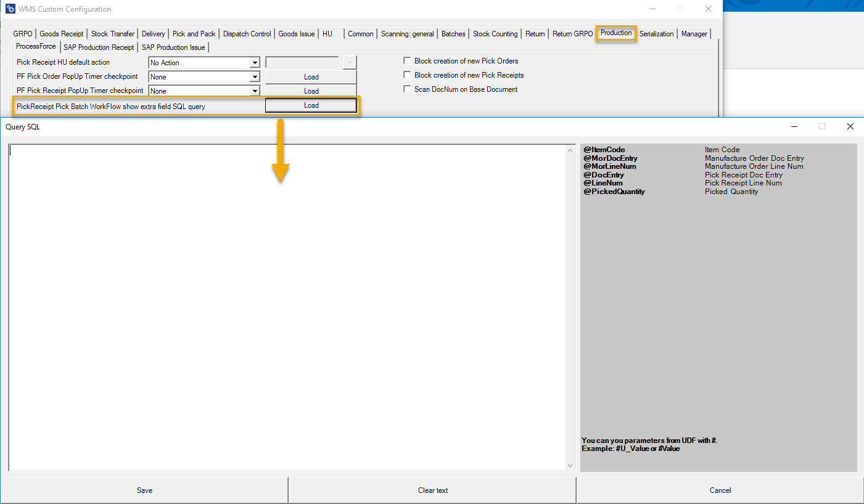Open the Batches configuration tab
This screenshot has width=864, height=504.
tap(453, 34)
